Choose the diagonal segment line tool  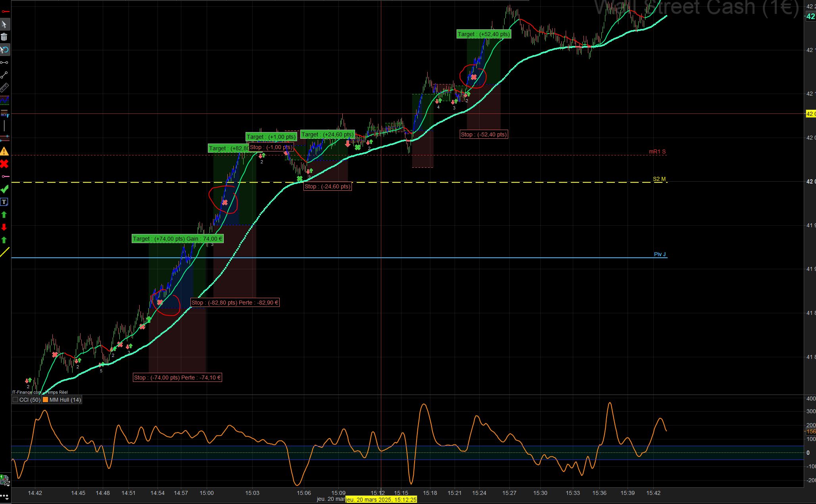(4, 75)
